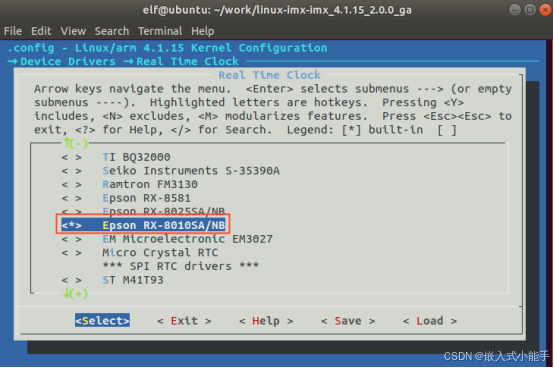554x368 pixels.
Task: Maximize the terminal window
Action: pos(530,10)
